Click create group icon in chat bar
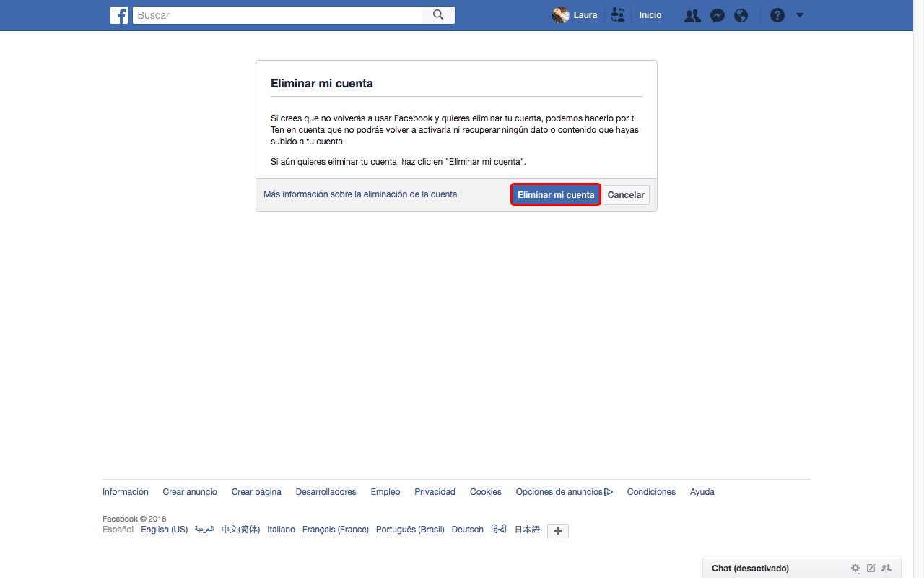 (887, 569)
